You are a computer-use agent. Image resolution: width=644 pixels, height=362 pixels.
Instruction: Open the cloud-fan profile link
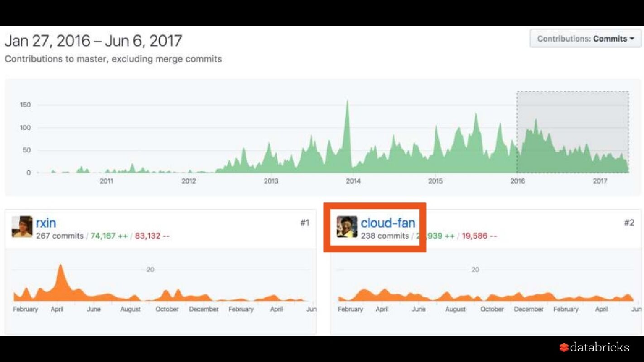click(x=388, y=223)
